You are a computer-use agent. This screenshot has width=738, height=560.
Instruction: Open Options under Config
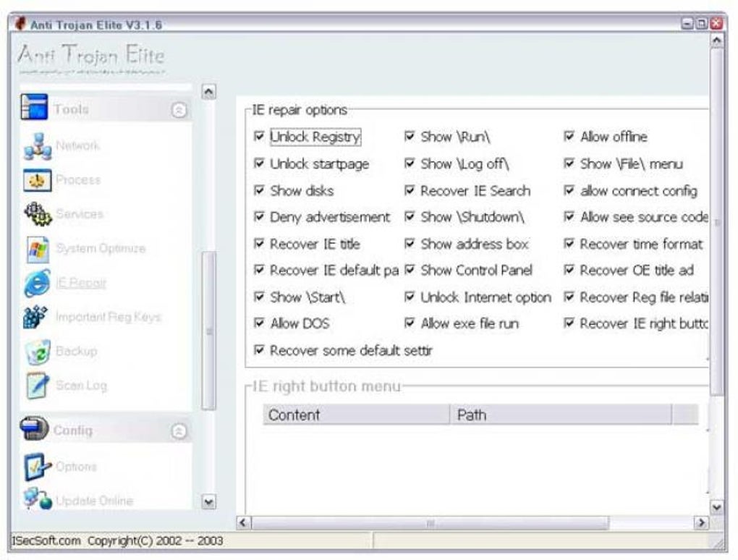76,467
